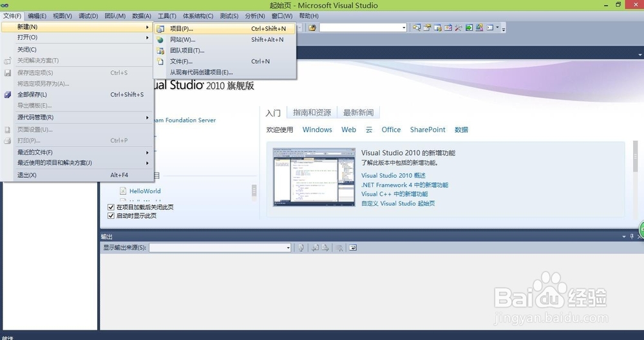This screenshot has width=644, height=340.
Task: Open the toolbar overflow options arrow
Action: point(504,28)
